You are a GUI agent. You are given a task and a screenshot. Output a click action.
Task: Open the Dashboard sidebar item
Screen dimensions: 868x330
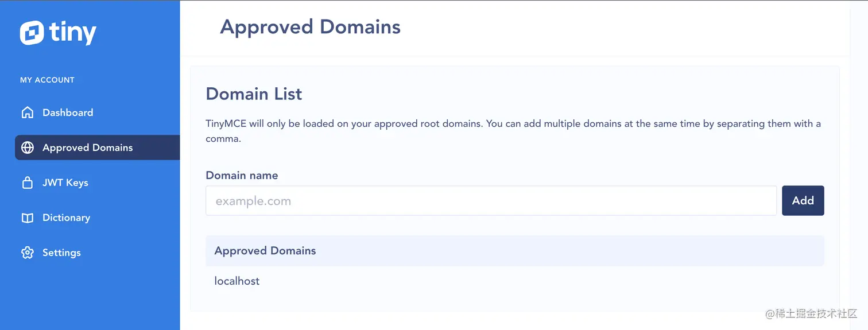click(68, 112)
